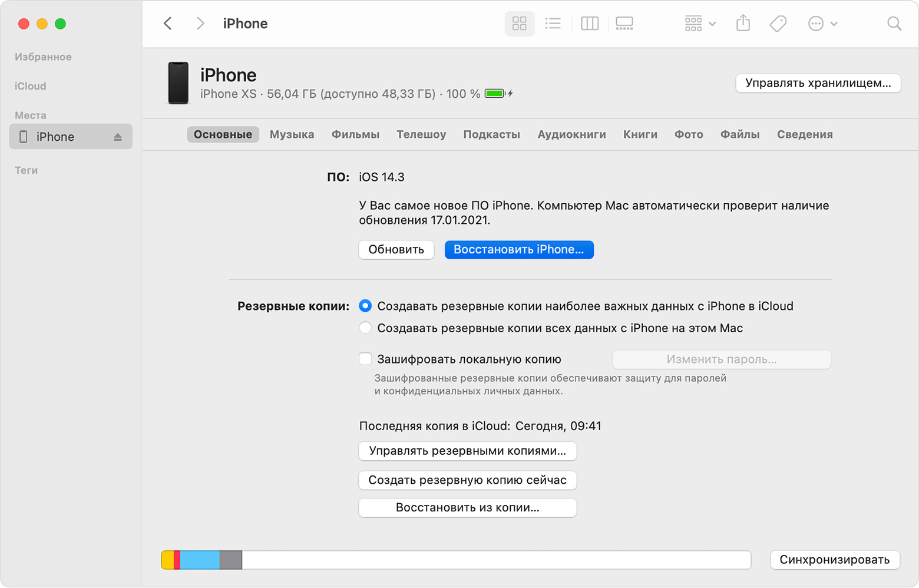This screenshot has width=919, height=588.
Task: Click the Изменить пароль button
Action: pyautogui.click(x=722, y=359)
